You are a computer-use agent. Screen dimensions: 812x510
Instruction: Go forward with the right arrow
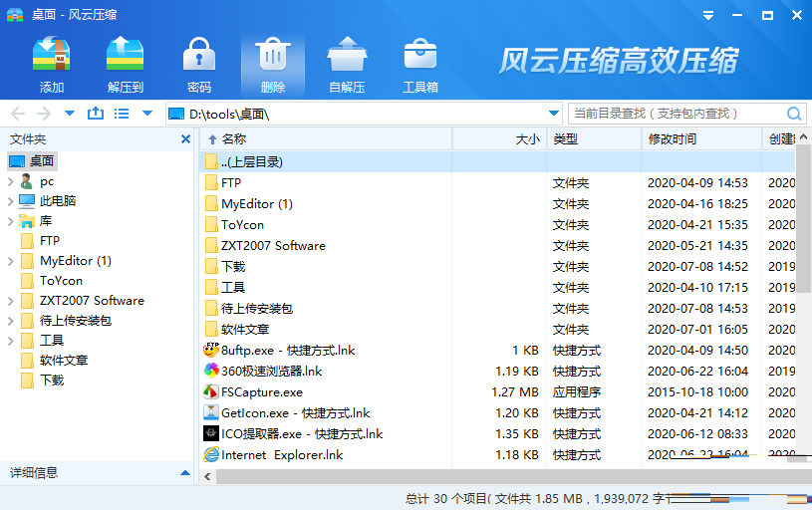tap(44, 114)
